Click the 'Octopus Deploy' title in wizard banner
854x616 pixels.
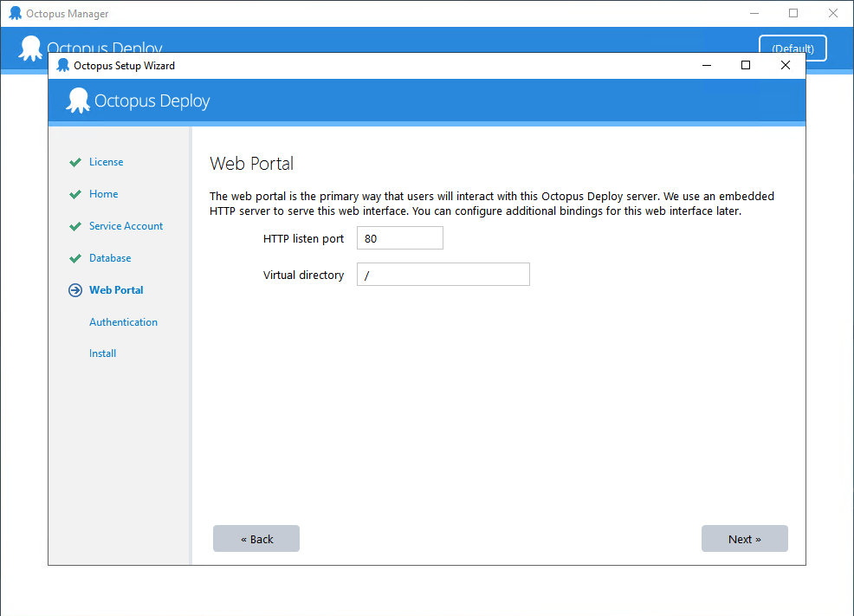(152, 101)
